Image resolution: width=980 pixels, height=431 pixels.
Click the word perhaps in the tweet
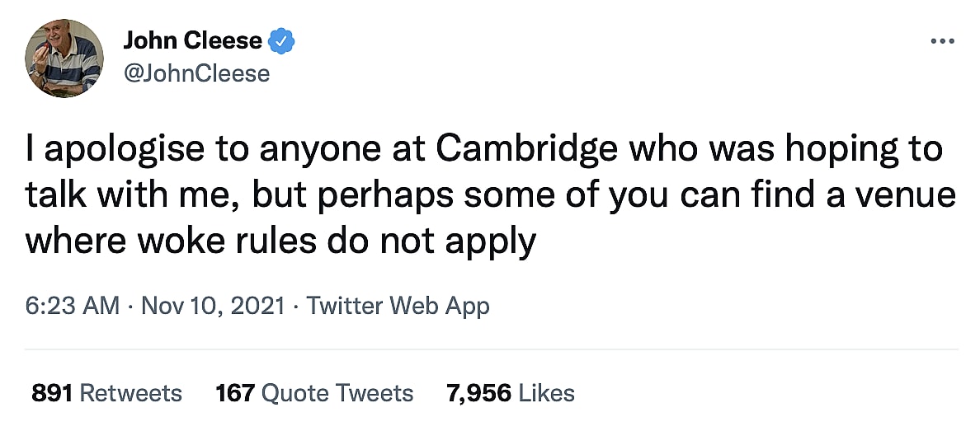[x=363, y=196]
